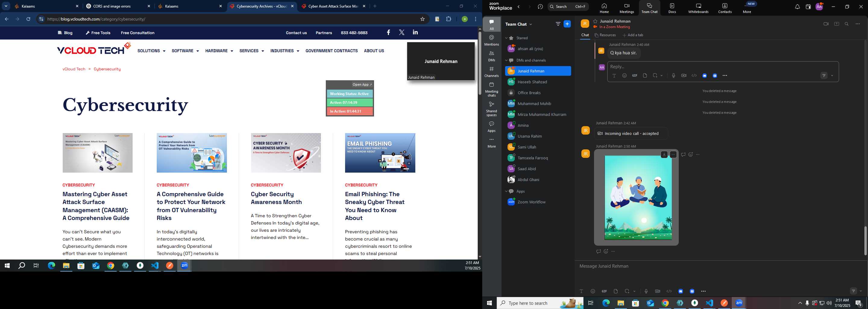
Task: Click vCloud Tech breadcrumb link
Action: [x=74, y=69]
